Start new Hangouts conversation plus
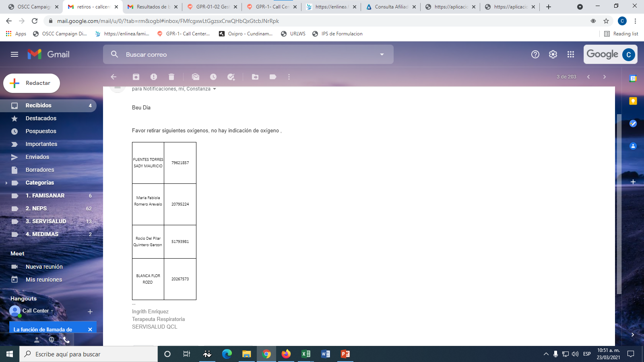This screenshot has width=644, height=362. pos(90,312)
